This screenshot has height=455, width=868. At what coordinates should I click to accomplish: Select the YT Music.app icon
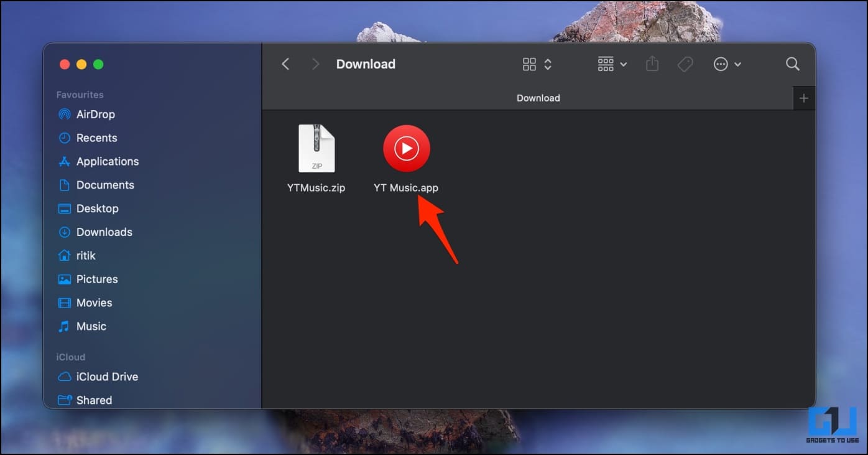coord(407,149)
